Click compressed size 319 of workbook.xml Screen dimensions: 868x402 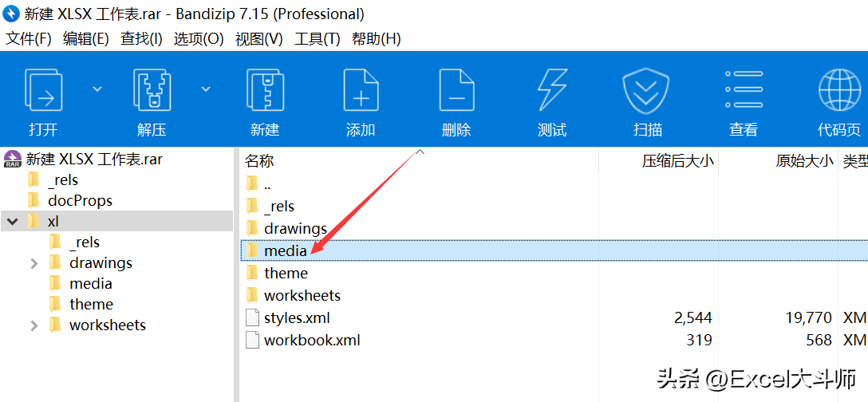point(700,340)
